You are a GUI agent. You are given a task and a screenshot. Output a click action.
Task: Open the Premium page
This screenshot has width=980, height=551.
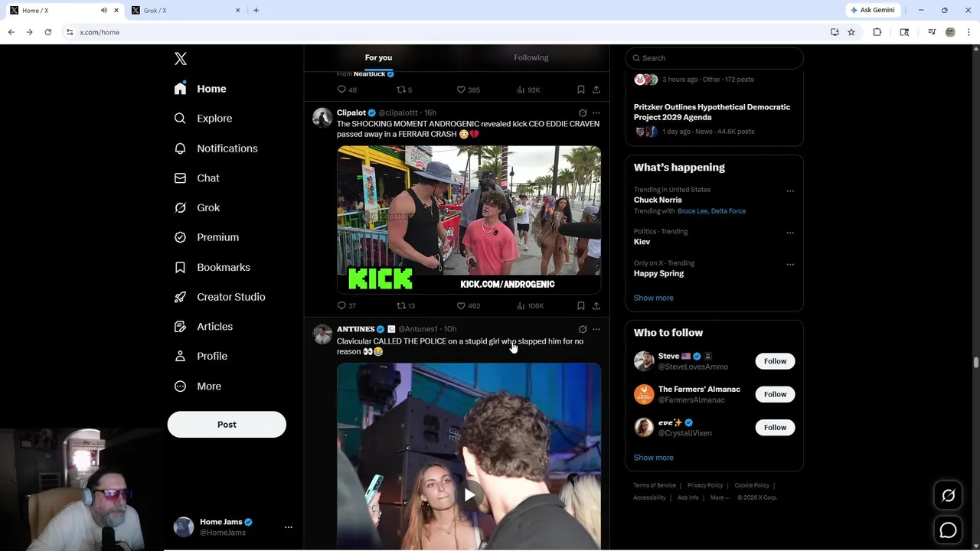206,237
